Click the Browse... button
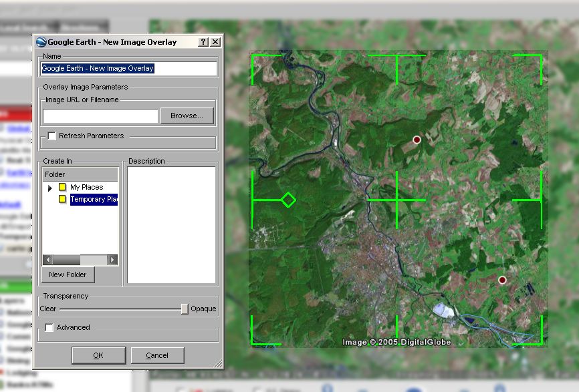Image resolution: width=579 pixels, height=392 pixels. tap(187, 116)
